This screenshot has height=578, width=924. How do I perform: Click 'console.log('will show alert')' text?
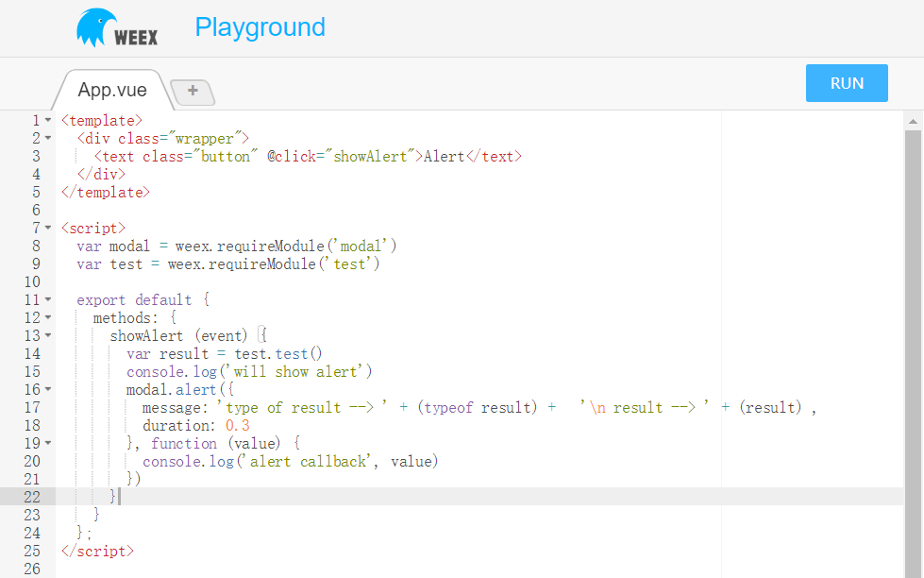(x=249, y=371)
